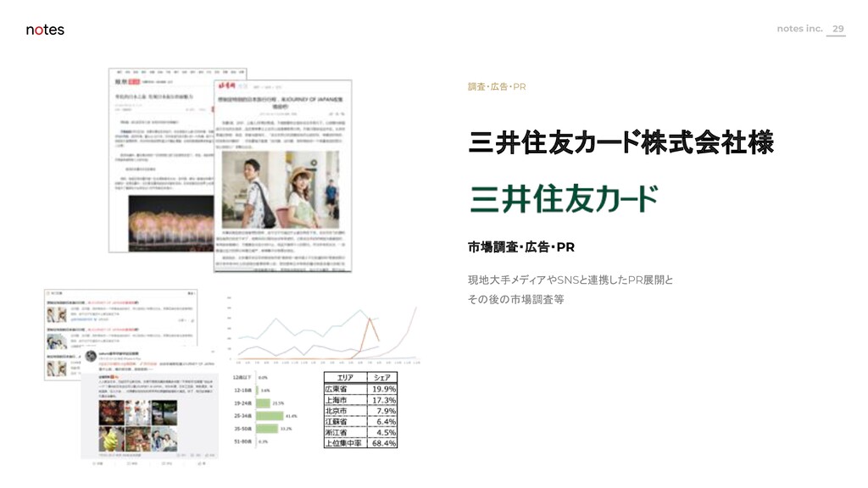
Task: Open the news article screenshot with fireworks photo
Action: click(x=160, y=160)
